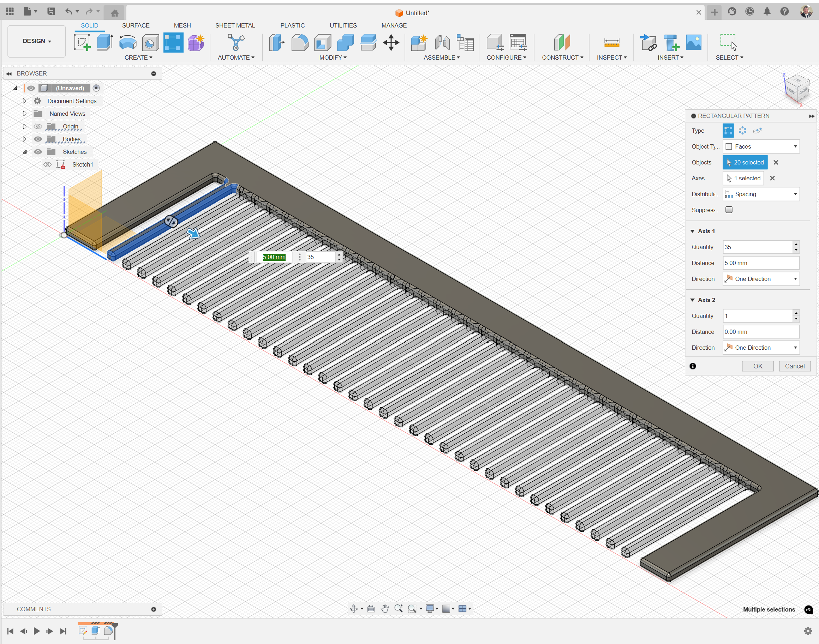This screenshot has height=644, width=819.
Task: Show the Origin in the browser
Action: pos(37,126)
